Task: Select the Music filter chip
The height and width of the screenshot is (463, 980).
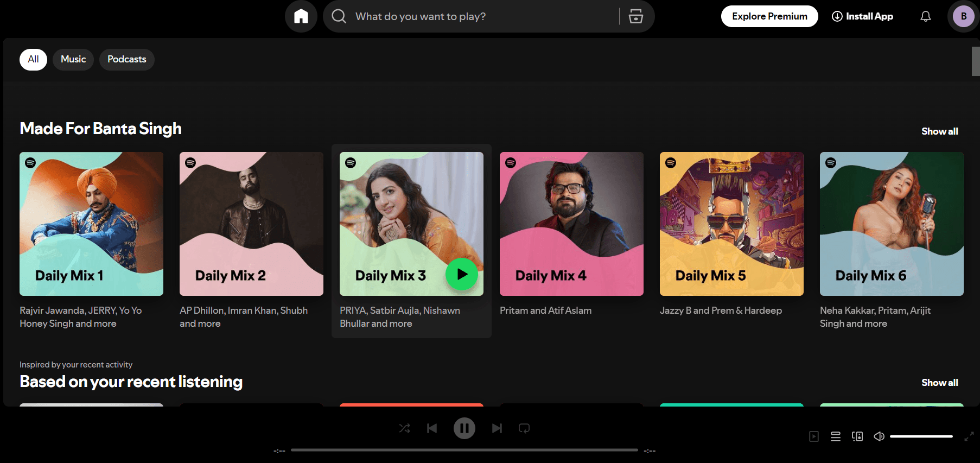Action: click(73, 59)
